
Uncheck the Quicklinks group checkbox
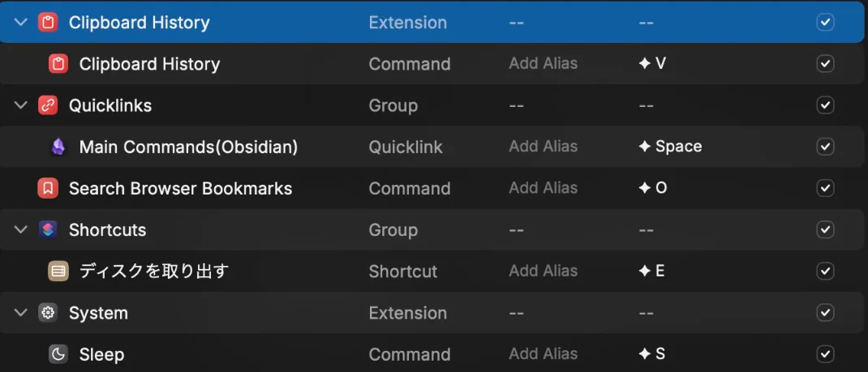coord(825,105)
